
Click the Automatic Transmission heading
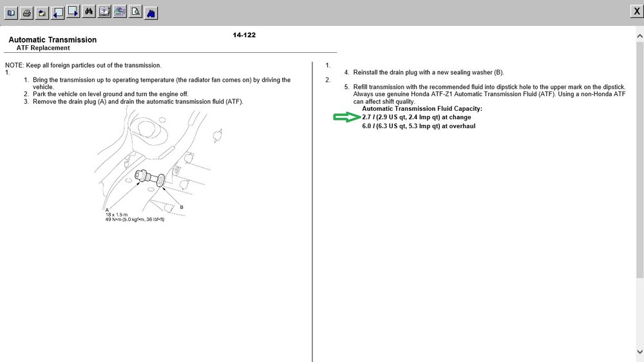click(53, 40)
